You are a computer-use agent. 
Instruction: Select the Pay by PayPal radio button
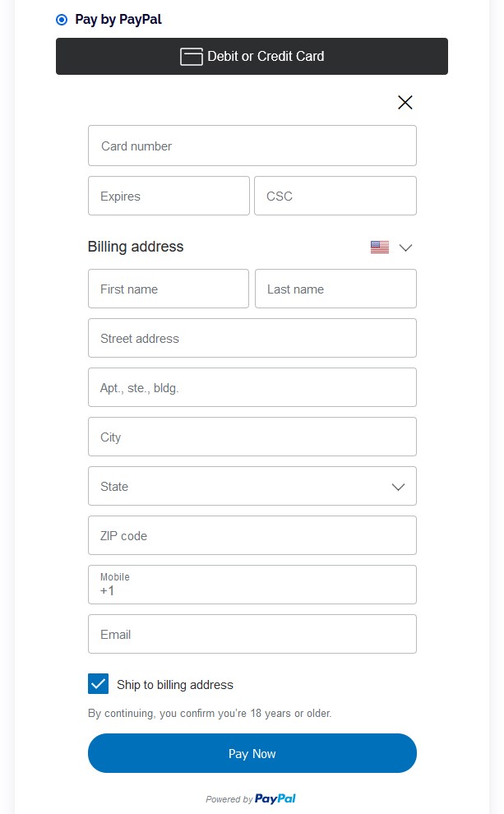(62, 20)
